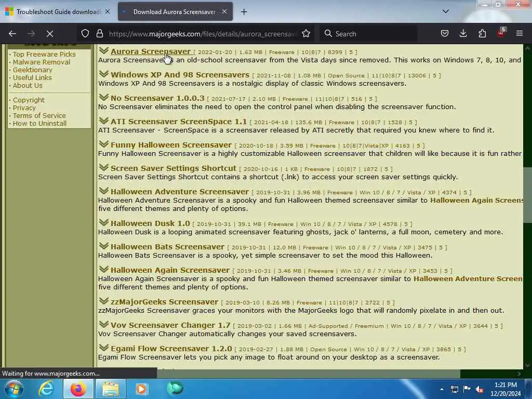Screen dimensions: 532x399
Task: Click the chevron beside Windows XP And 98 Screensavers
Action: tap(104, 74)
